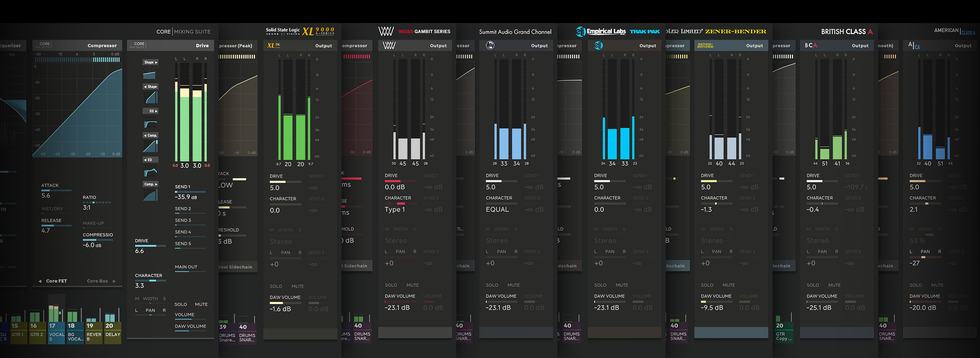Click the BCA logo in the Output header
This screenshot has height=358, width=980.
pyautogui.click(x=811, y=46)
